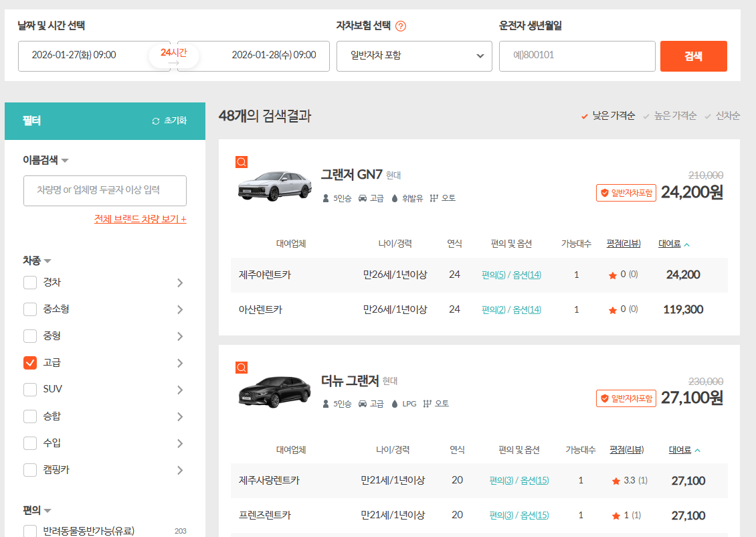This screenshot has height=537, width=756.
Task: Click star rating icon in 제주사랑렌트카 row
Action: click(616, 481)
